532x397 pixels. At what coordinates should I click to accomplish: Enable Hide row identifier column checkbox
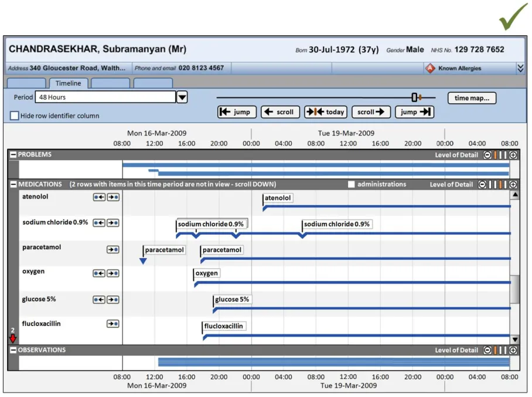coord(15,116)
